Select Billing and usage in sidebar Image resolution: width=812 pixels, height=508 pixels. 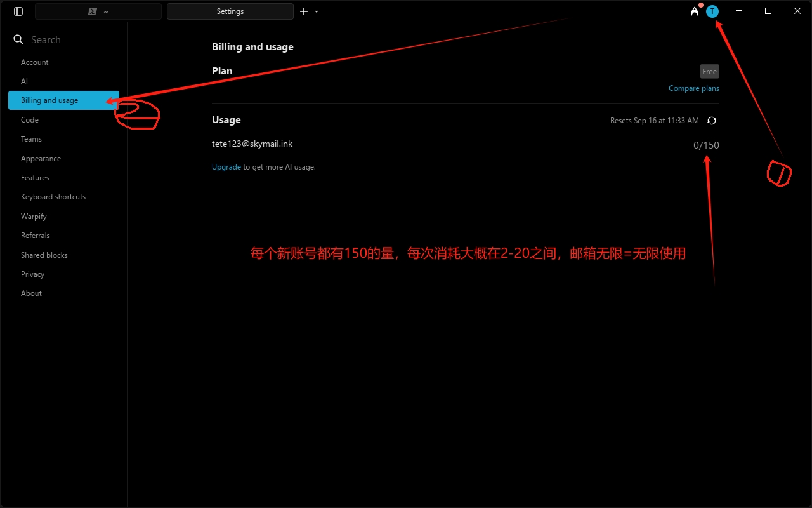49,100
